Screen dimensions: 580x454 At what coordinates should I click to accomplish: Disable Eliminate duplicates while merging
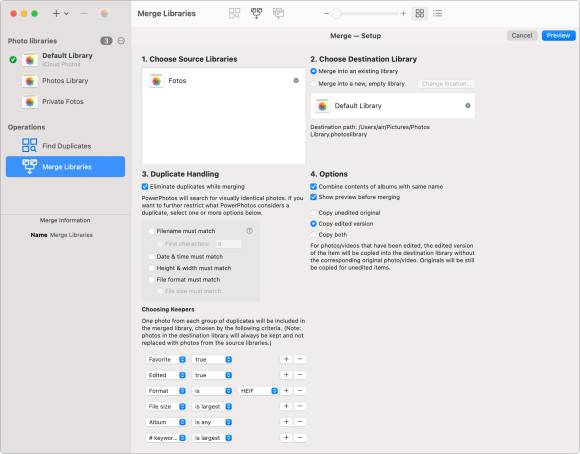(x=145, y=186)
